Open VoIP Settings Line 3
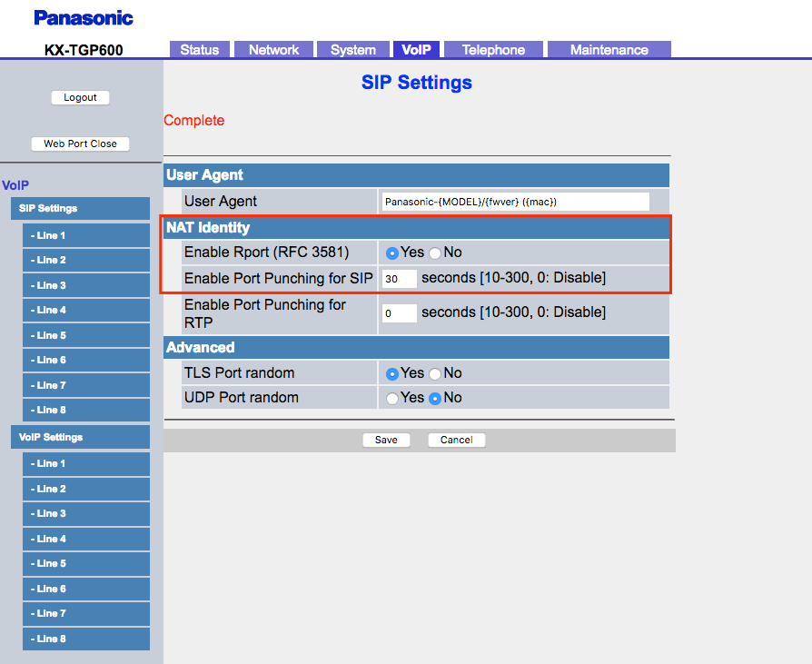This screenshot has height=664, width=812. [x=86, y=514]
